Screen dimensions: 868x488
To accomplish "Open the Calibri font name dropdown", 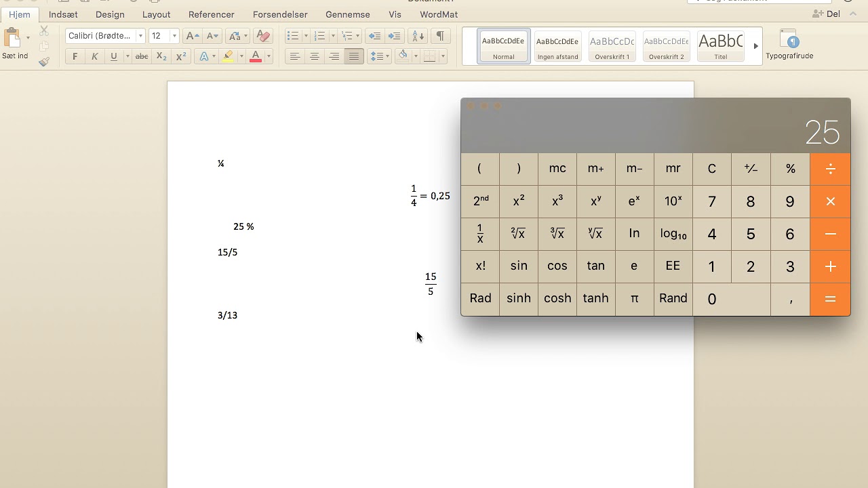I will coord(140,36).
